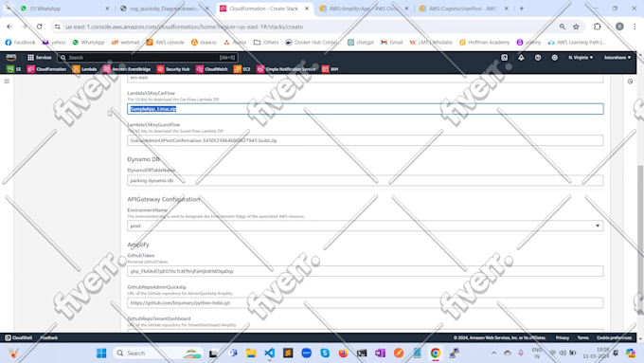This screenshot has width=644, height=363.
Task: Open Windows Start button
Action: click(x=101, y=354)
